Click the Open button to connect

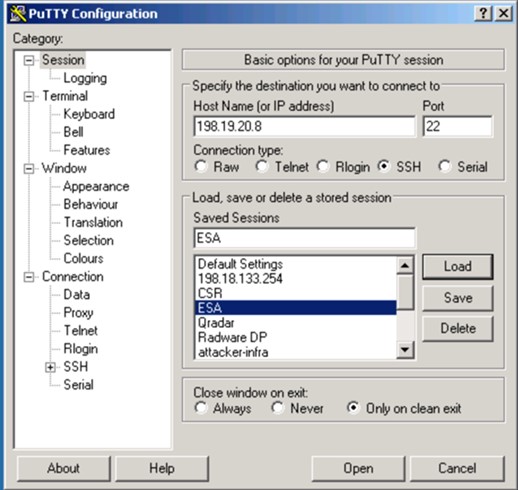358,468
